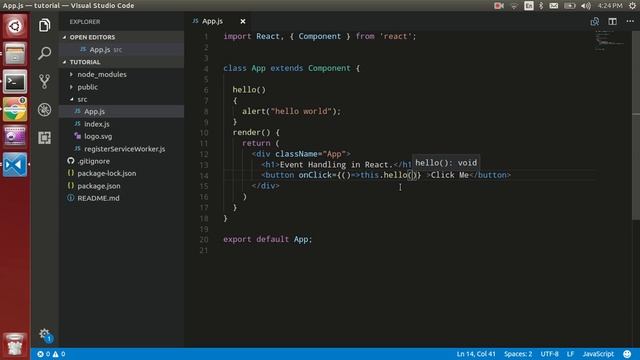The image size is (640, 360).
Task: Open logo.svg in the file tree
Action: 98,136
